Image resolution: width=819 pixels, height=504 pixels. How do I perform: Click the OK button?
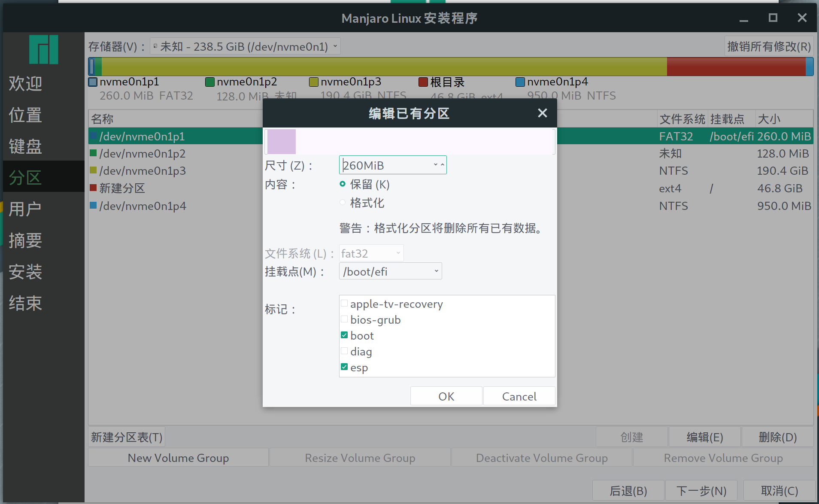tap(446, 395)
